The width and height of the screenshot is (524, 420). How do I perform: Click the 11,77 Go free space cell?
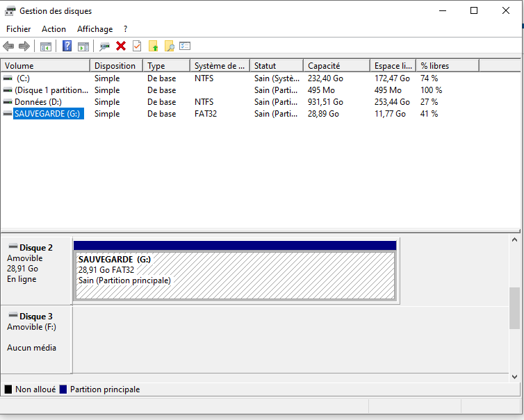(390, 114)
